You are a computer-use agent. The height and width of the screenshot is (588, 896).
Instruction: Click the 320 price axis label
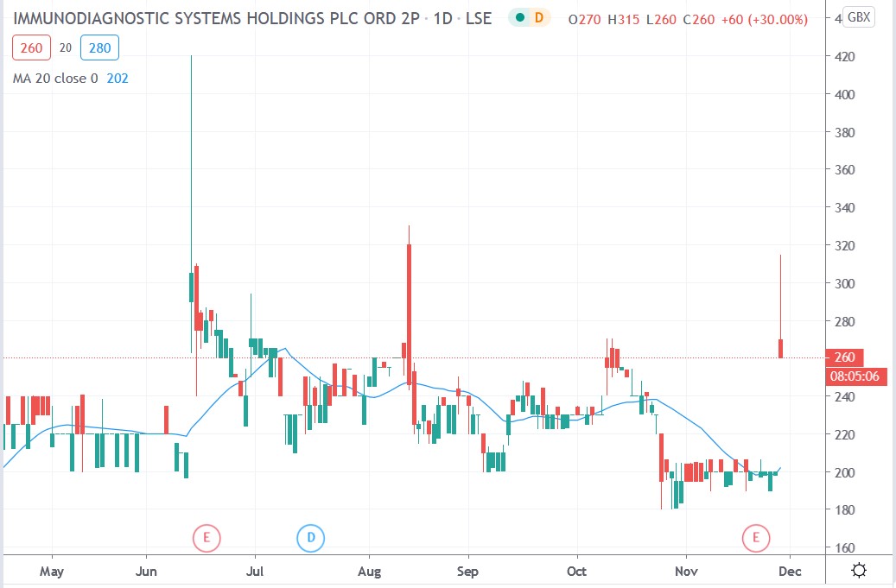[844, 245]
